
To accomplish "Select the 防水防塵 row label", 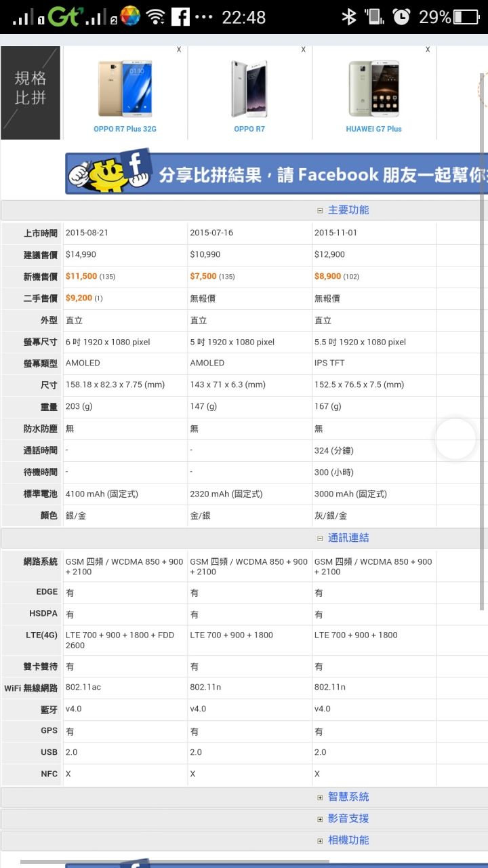I will click(41, 429).
